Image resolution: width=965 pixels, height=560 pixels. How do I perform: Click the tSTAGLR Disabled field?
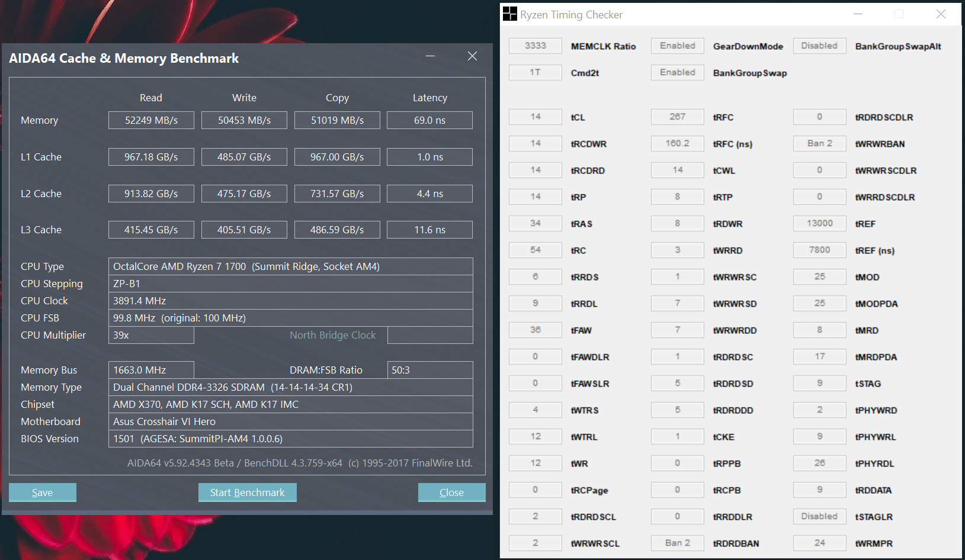pos(820,516)
